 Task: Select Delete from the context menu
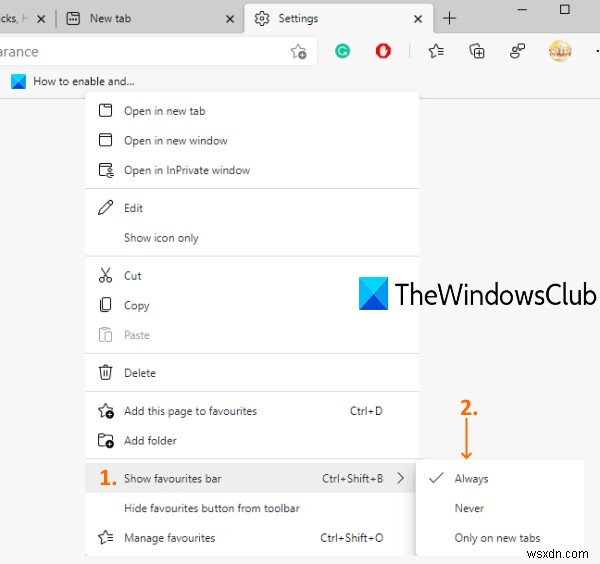coord(252,373)
